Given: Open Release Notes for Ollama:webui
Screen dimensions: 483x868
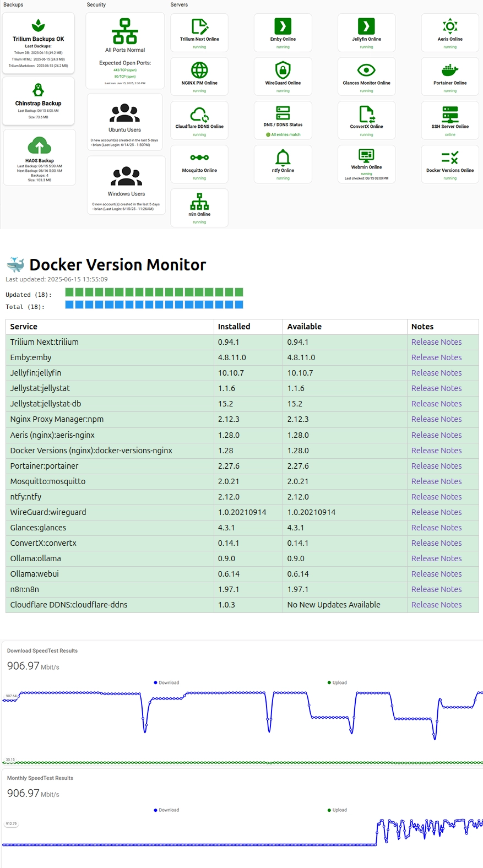Looking at the screenshot, I should tap(436, 574).
